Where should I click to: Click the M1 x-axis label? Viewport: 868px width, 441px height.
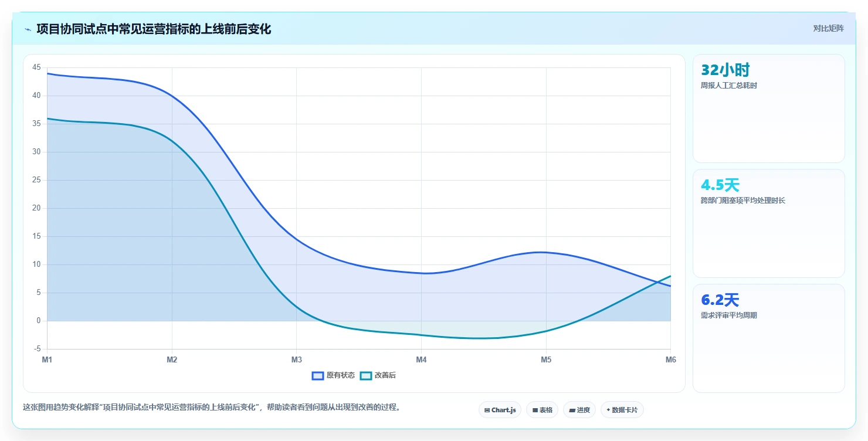click(x=47, y=359)
